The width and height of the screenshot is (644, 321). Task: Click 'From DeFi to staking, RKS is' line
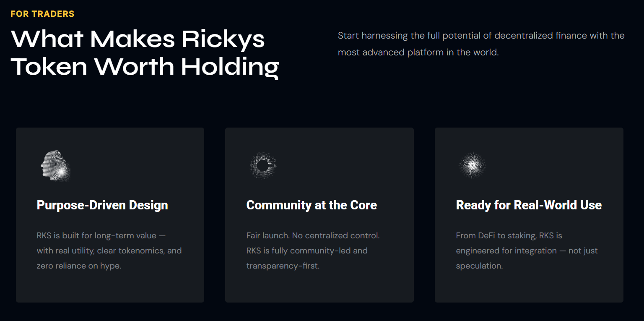[x=509, y=236]
